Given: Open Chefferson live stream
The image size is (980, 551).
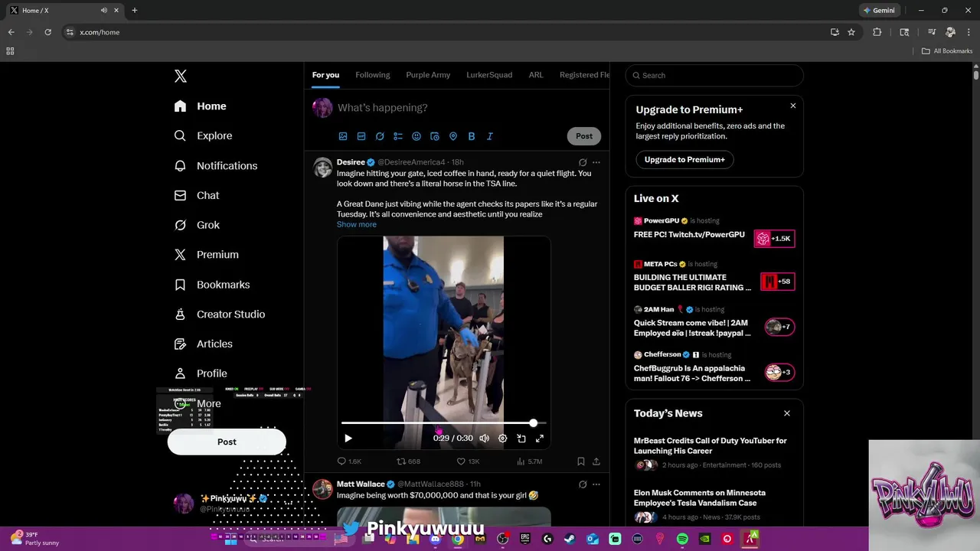Looking at the screenshot, I should pos(714,369).
